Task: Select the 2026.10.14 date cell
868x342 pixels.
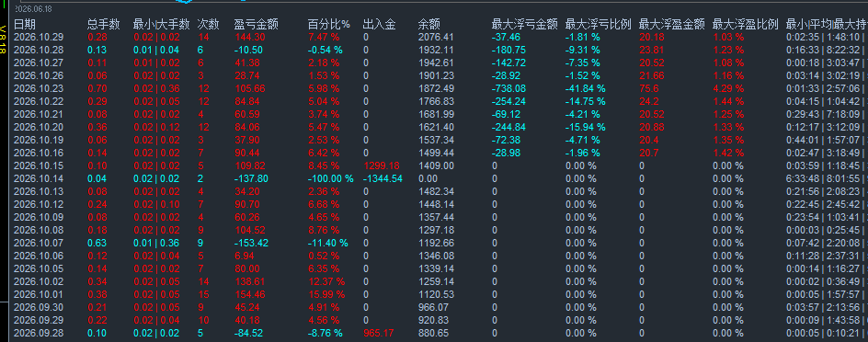Action: pos(38,178)
